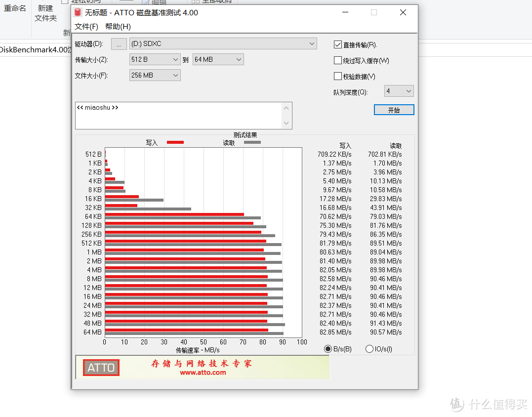
Task: Open the 文件(F) menu
Action: pyautogui.click(x=86, y=27)
